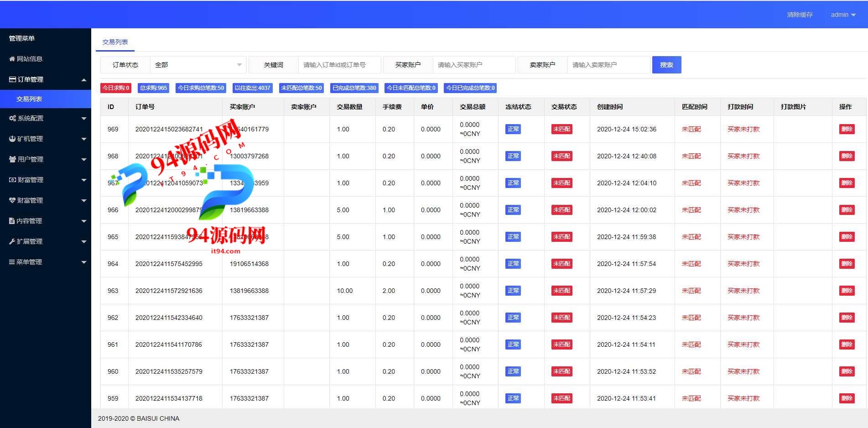Delete order row 966
The width and height of the screenshot is (868, 428).
(x=847, y=210)
